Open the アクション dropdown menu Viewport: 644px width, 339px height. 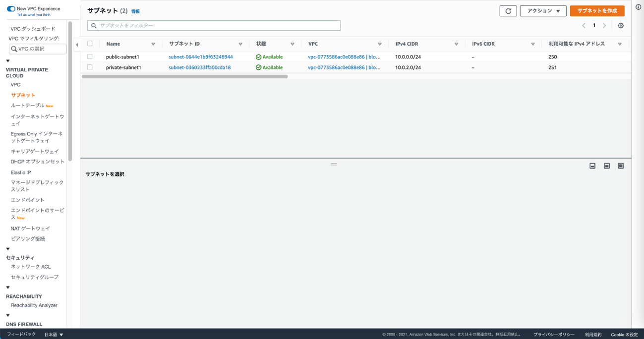coord(543,11)
